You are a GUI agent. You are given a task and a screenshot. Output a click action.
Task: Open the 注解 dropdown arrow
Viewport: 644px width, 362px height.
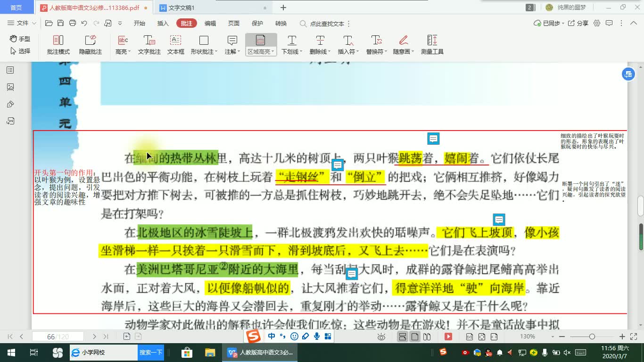pos(239,52)
